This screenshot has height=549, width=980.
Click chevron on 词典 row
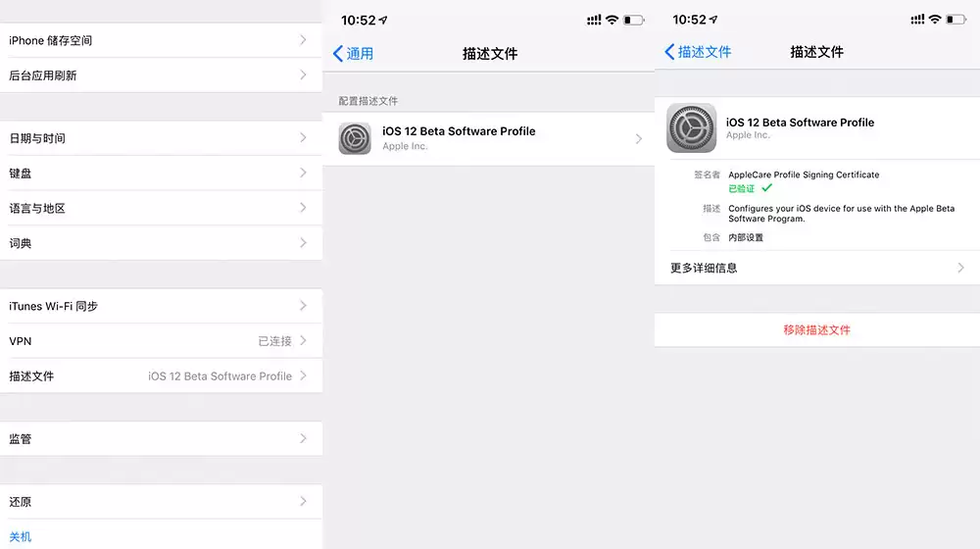[303, 242]
